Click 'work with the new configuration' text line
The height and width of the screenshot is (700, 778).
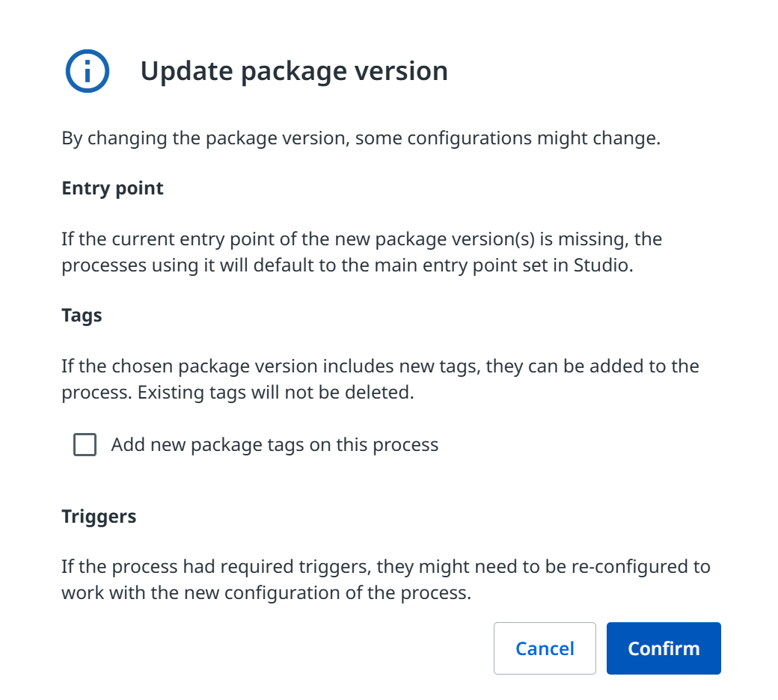[x=266, y=593]
